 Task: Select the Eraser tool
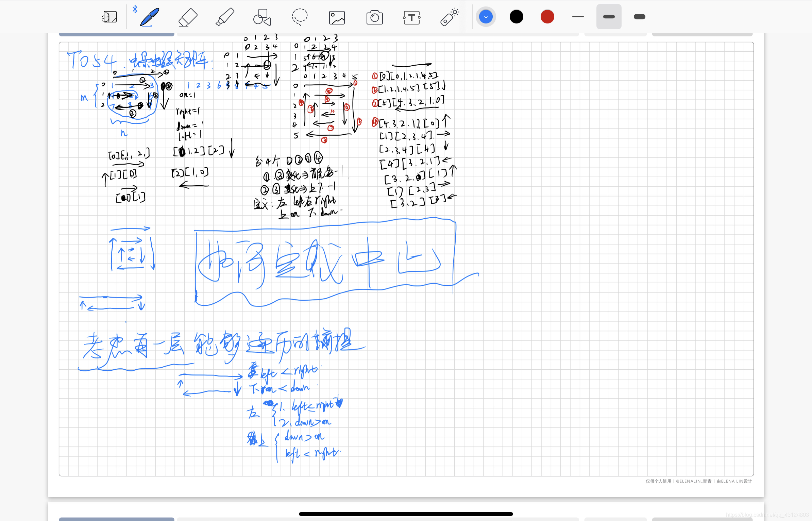188,17
